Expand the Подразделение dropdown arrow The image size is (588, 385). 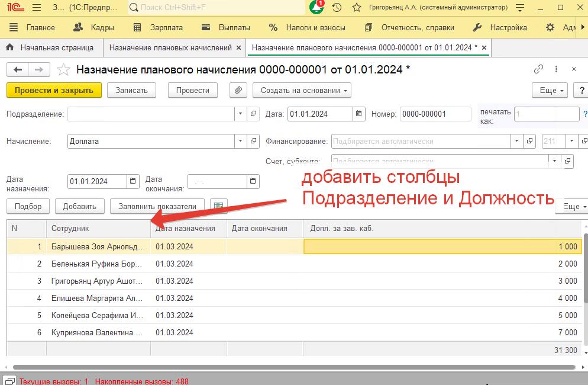pyautogui.click(x=240, y=114)
